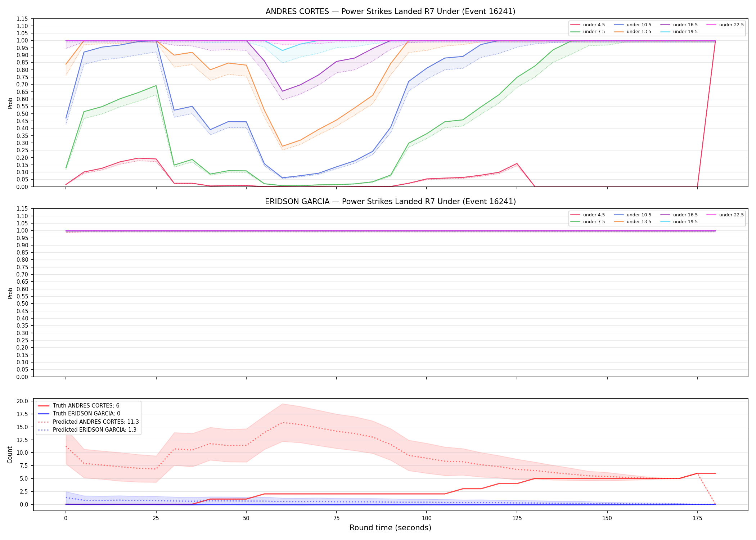Click the 'Prob' label of the Garcia chart

point(10,293)
